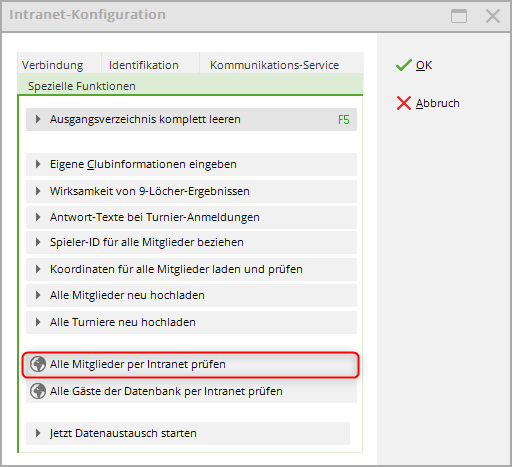The width and height of the screenshot is (512, 467).
Task: Choose Alle Mitglieder neu hochladen
Action: click(191, 295)
